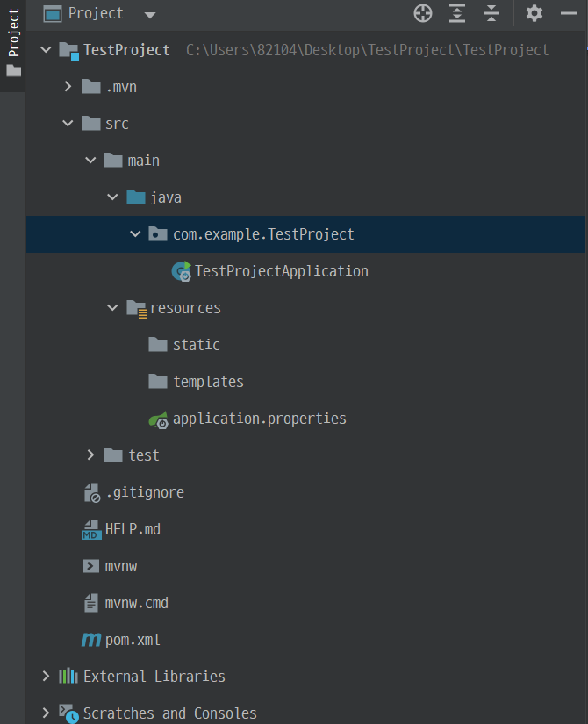Screen dimensions: 588x724
Task: Click the Scratches and Consoles icon
Action: pos(68,713)
